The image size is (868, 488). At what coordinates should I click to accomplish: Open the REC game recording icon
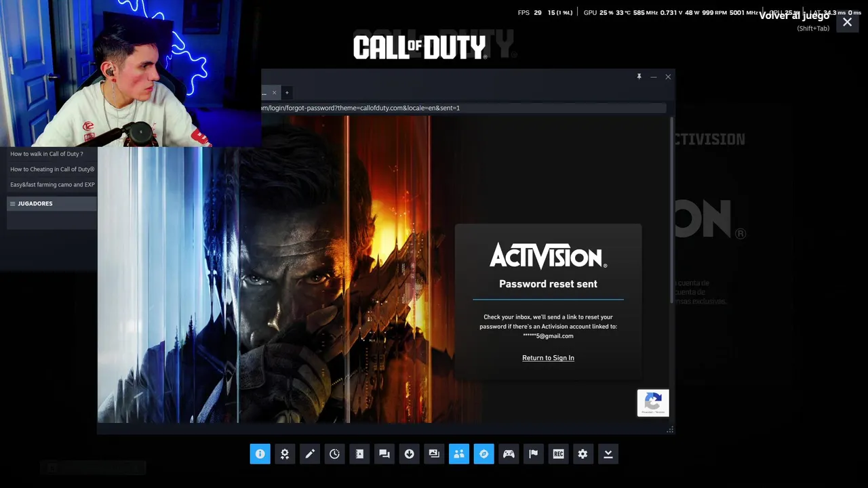click(x=558, y=454)
